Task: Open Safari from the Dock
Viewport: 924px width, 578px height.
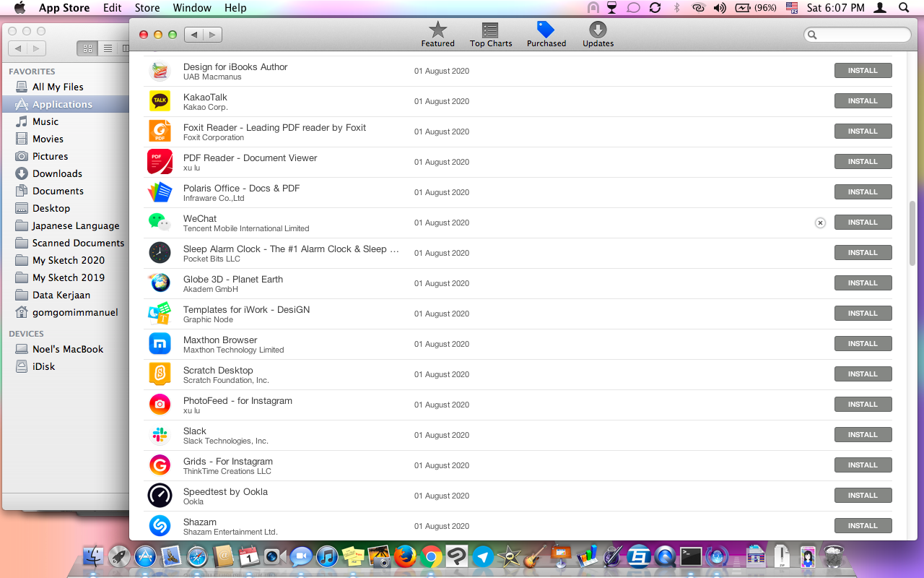Action: [x=197, y=556]
